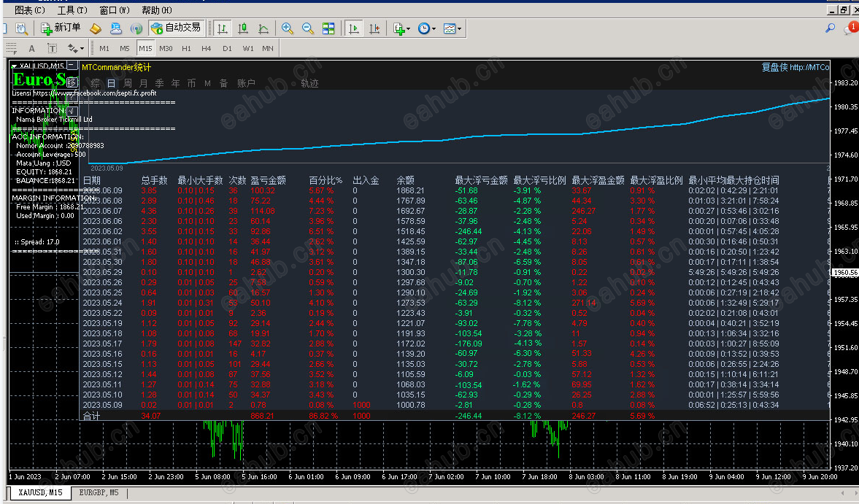
Task: Click balance 1000.78 in 2023.05.09 row
Action: [411, 405]
